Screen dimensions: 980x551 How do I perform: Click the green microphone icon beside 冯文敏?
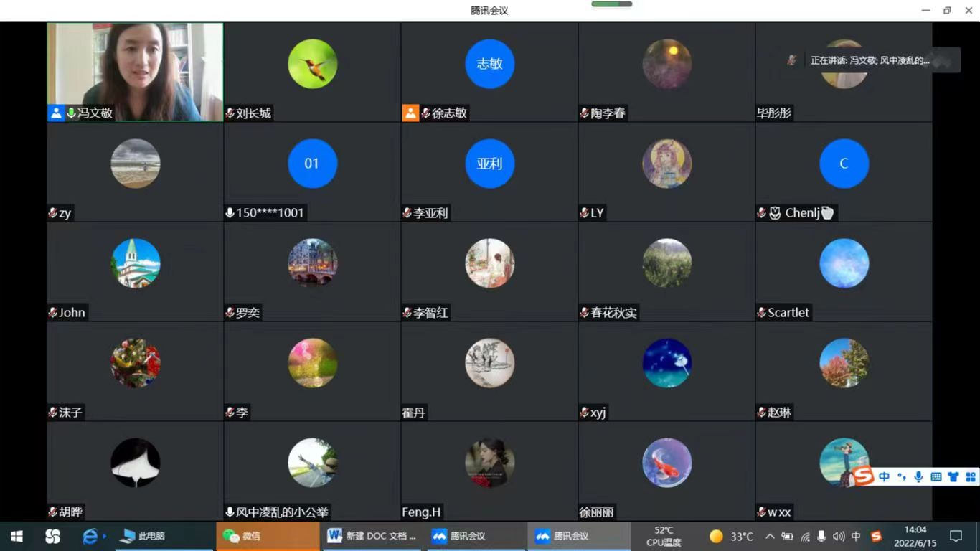[x=71, y=113]
